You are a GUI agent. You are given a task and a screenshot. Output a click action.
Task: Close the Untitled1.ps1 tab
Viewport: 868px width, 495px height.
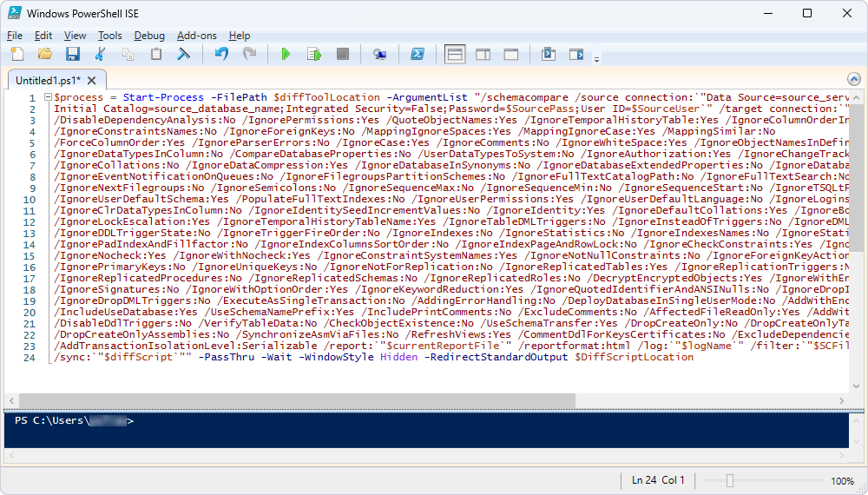92,81
